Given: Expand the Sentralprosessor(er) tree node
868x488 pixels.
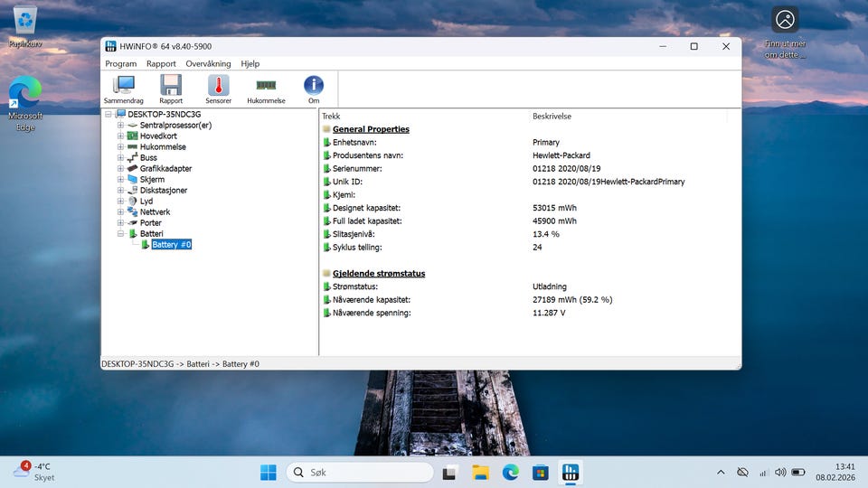Looking at the screenshot, I should click(x=120, y=126).
